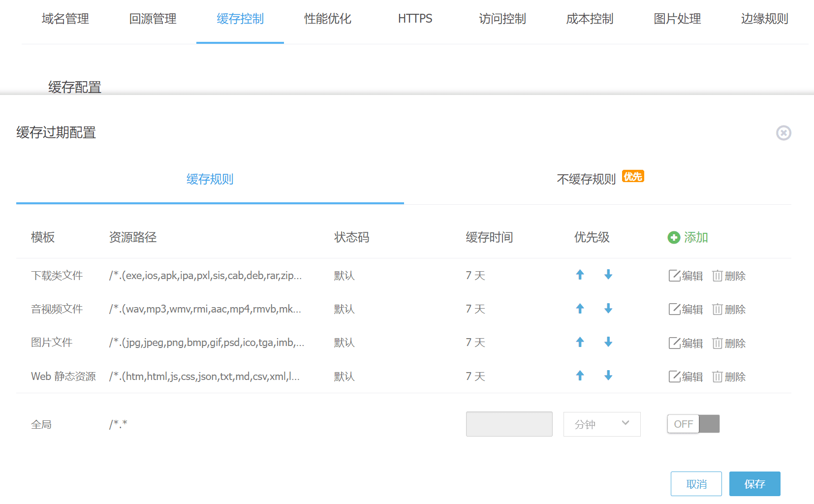Open the 图片处理 tab

pyautogui.click(x=677, y=19)
